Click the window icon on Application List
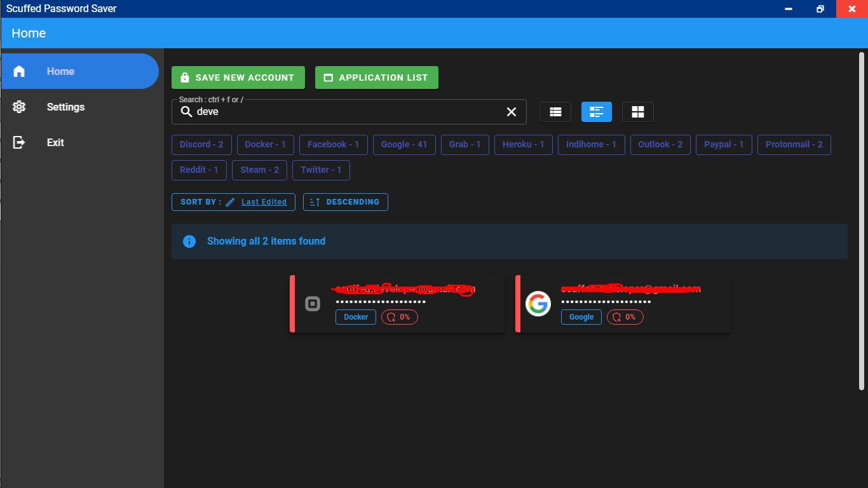The image size is (868, 488). [x=329, y=78]
